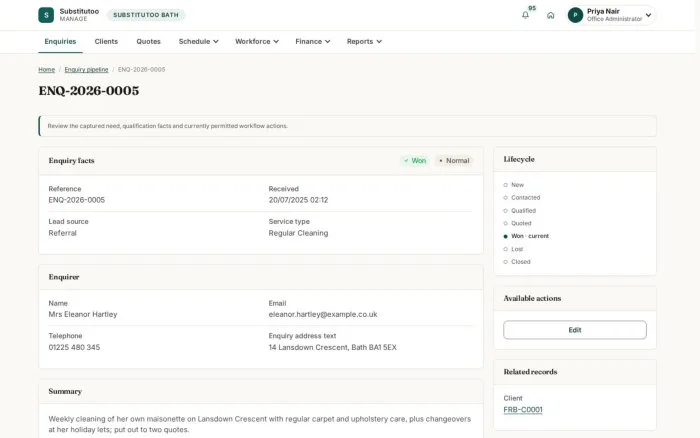Viewport: 700px width, 438px height.
Task: Click the Summary section heading
Action: (65, 392)
